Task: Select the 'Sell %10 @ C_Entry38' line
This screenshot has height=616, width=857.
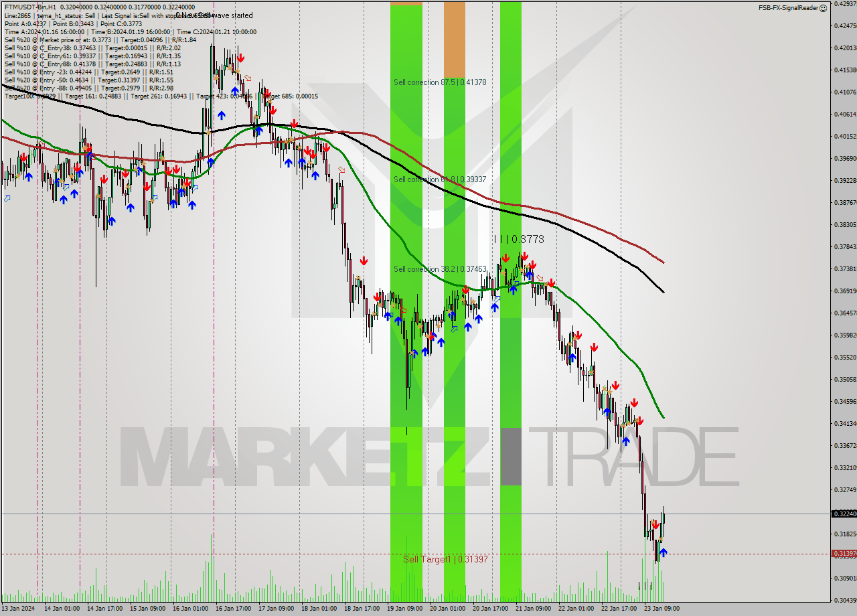Action: coord(92,48)
